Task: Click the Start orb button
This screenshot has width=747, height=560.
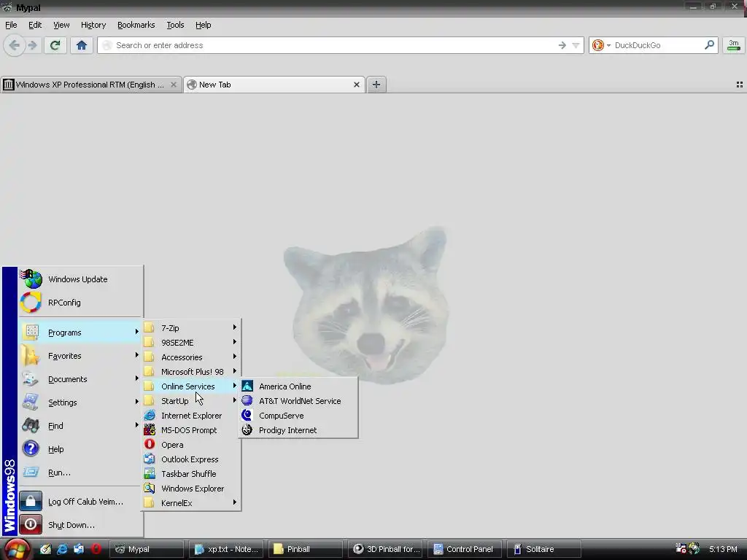Action: coord(18,550)
